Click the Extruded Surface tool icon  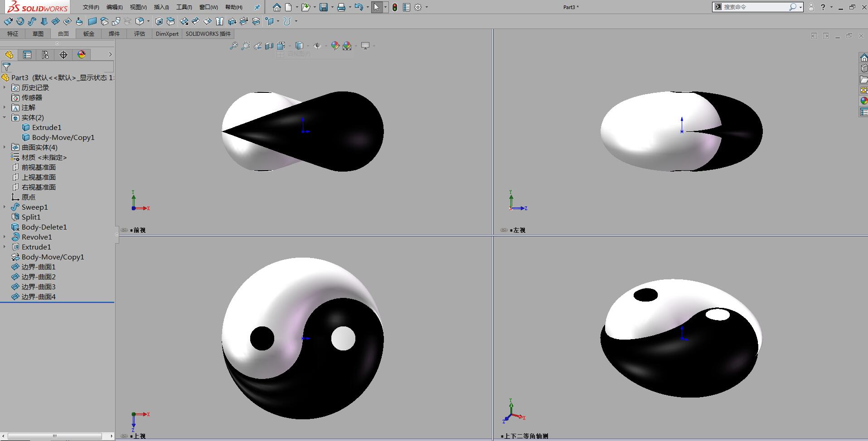pos(8,21)
